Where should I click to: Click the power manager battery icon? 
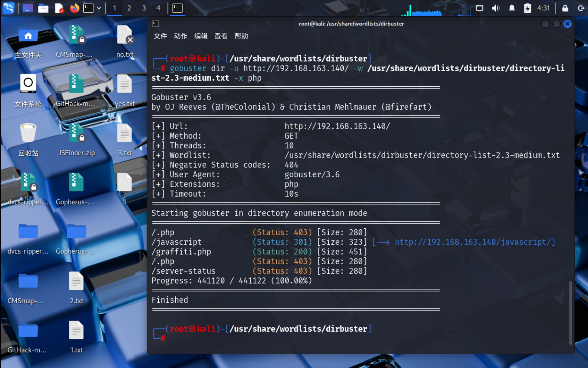coord(527,8)
